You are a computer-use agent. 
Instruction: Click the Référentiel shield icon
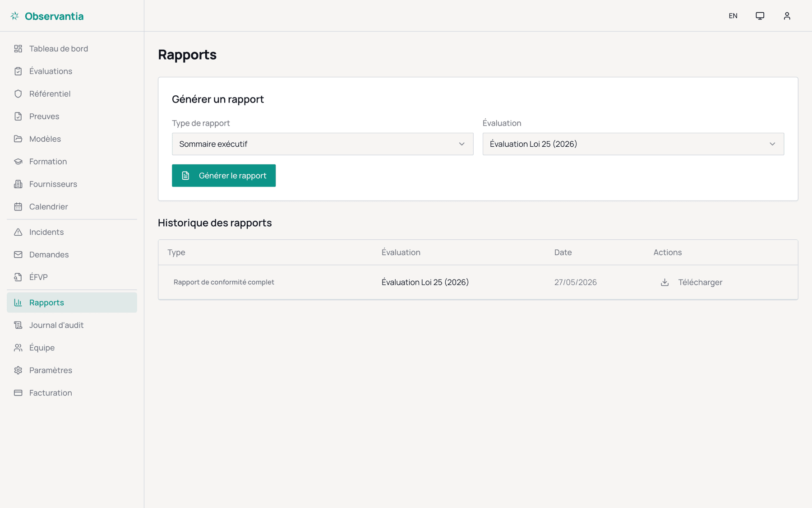coord(18,93)
